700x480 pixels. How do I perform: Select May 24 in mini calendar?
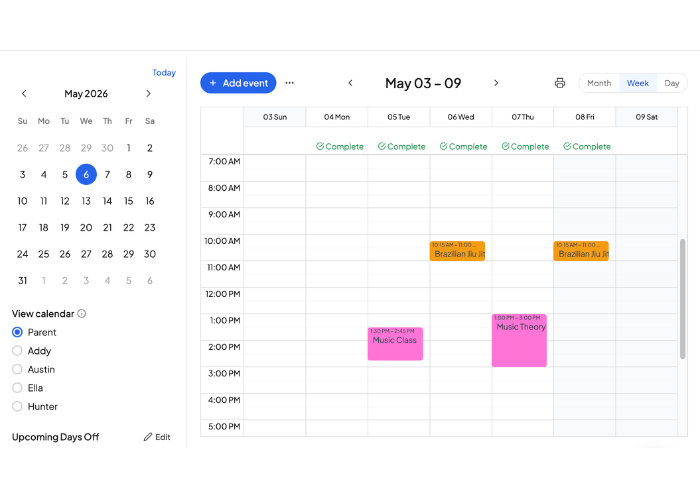coord(22,254)
